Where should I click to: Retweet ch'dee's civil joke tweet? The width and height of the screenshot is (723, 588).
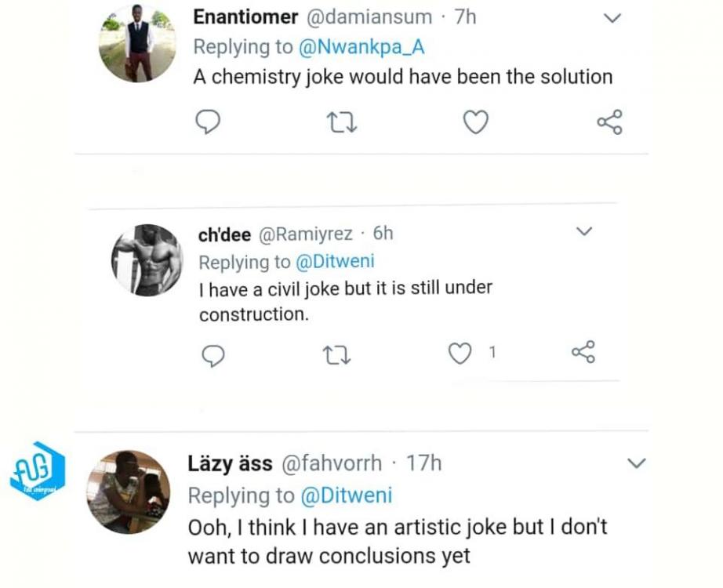click(x=337, y=355)
